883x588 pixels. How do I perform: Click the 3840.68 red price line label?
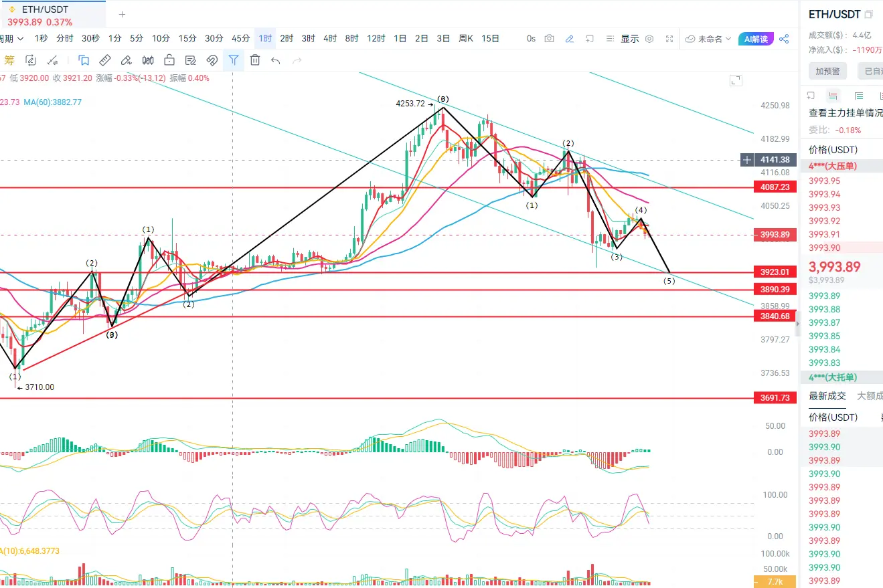click(x=775, y=316)
